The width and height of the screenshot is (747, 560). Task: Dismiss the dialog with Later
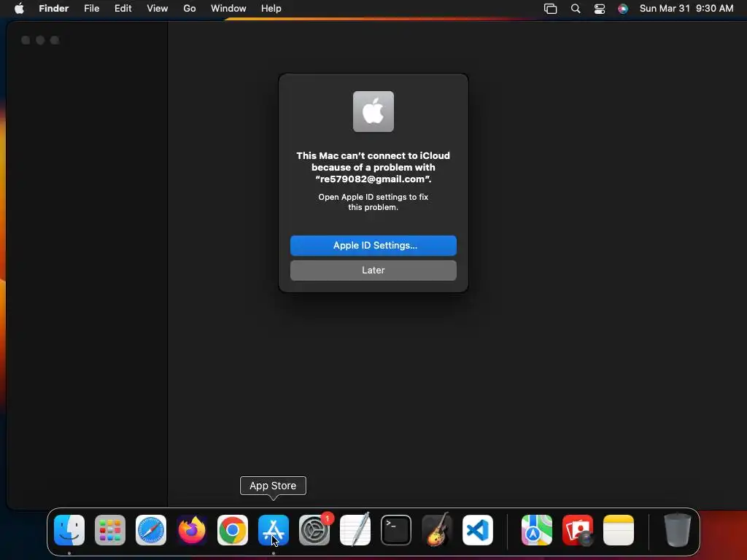coord(373,271)
